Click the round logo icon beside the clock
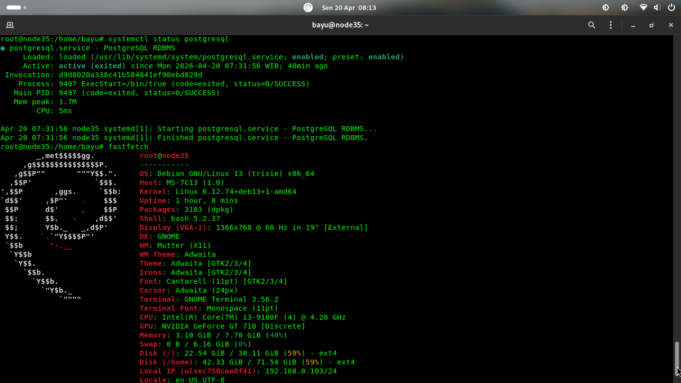 pos(308,7)
